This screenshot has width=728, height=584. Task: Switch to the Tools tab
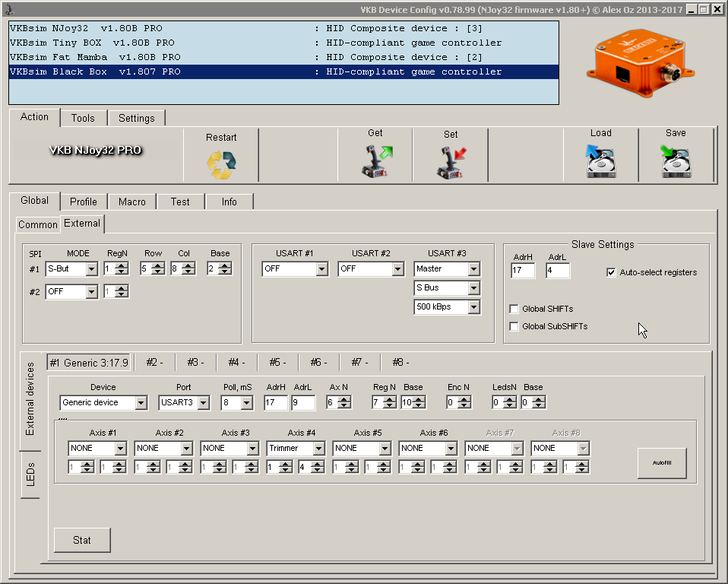(83, 118)
